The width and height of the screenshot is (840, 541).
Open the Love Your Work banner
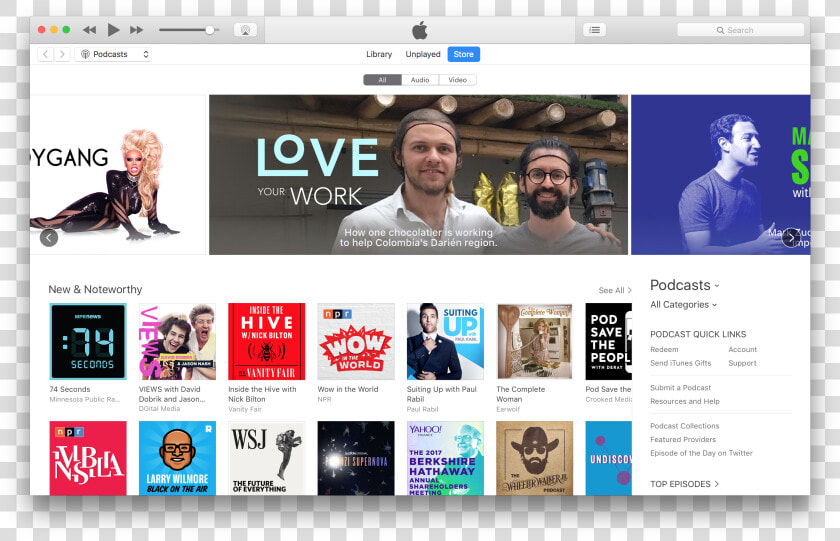[418, 175]
